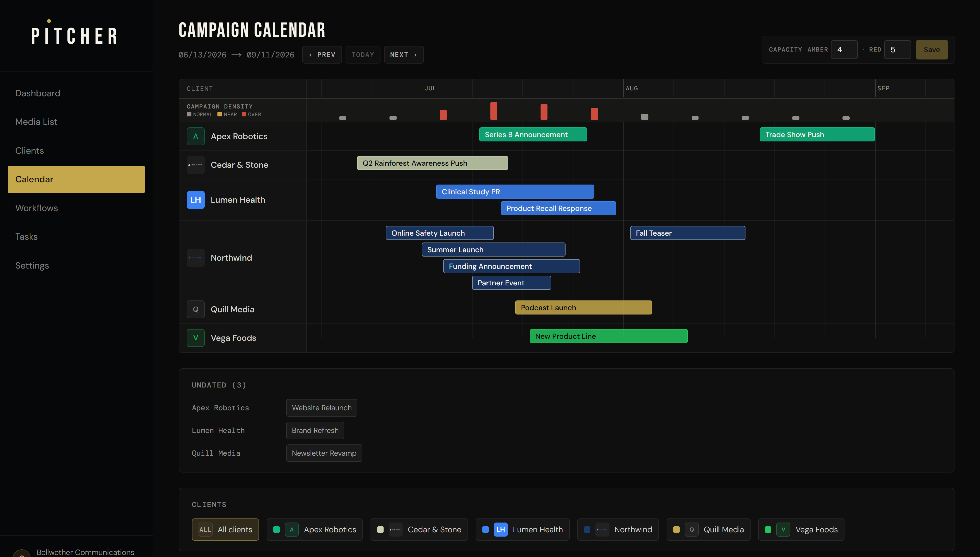Click the Pitcher logo
Image resolution: width=980 pixels, height=557 pixels.
tap(74, 32)
